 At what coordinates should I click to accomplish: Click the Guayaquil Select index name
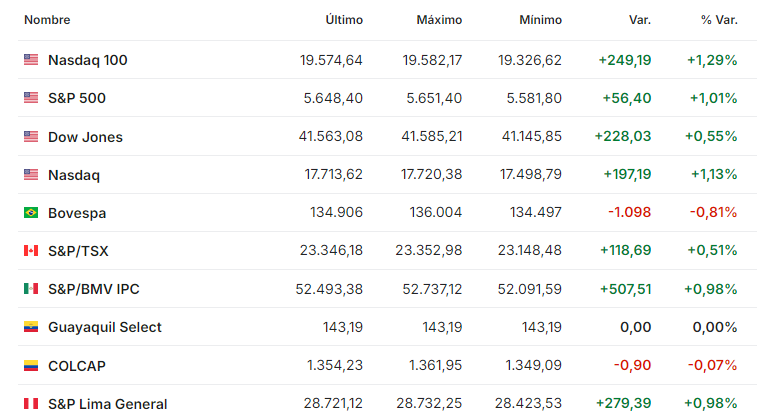104,327
